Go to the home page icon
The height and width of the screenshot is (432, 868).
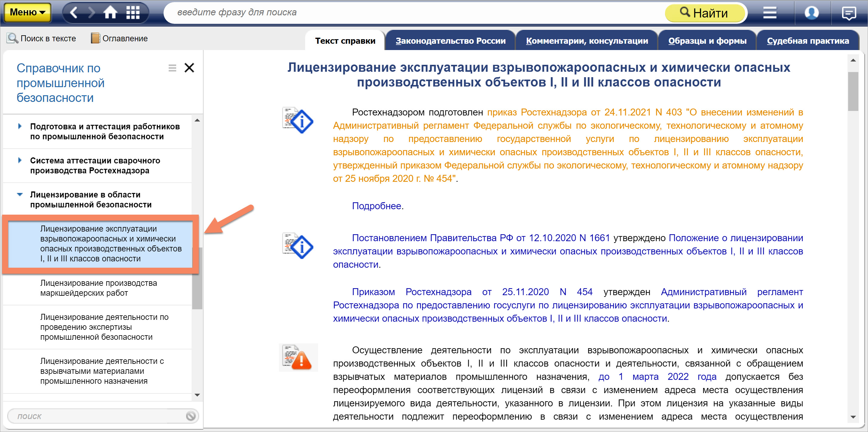click(x=110, y=12)
